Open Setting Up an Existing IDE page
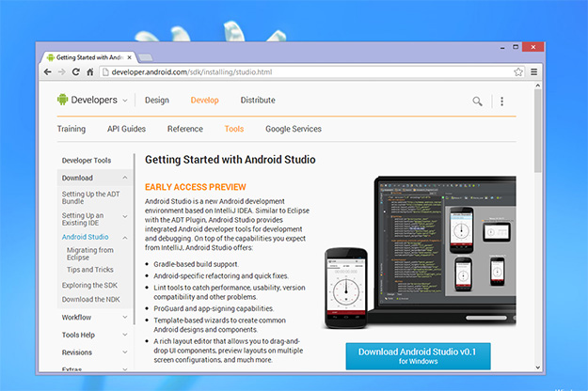The image size is (588, 391). tap(83, 219)
